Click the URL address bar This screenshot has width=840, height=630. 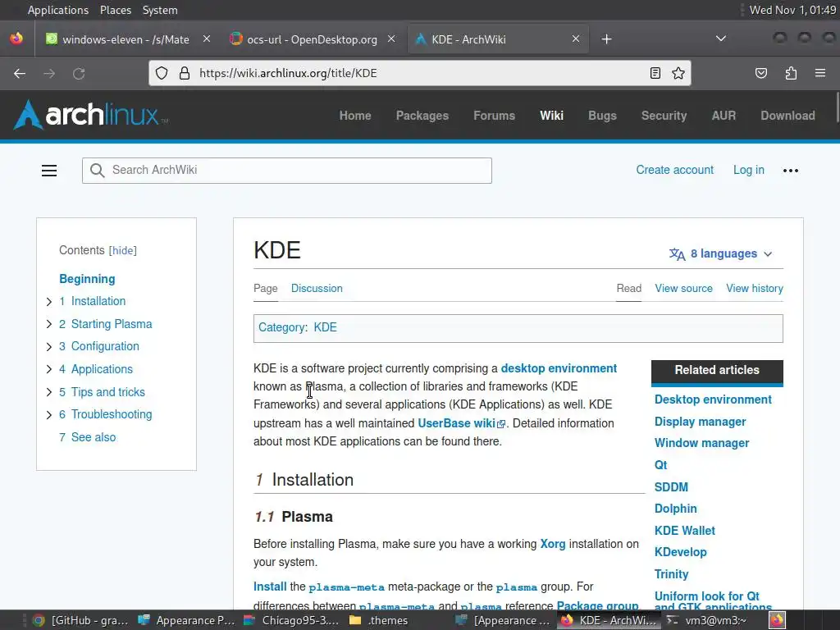[419, 73]
